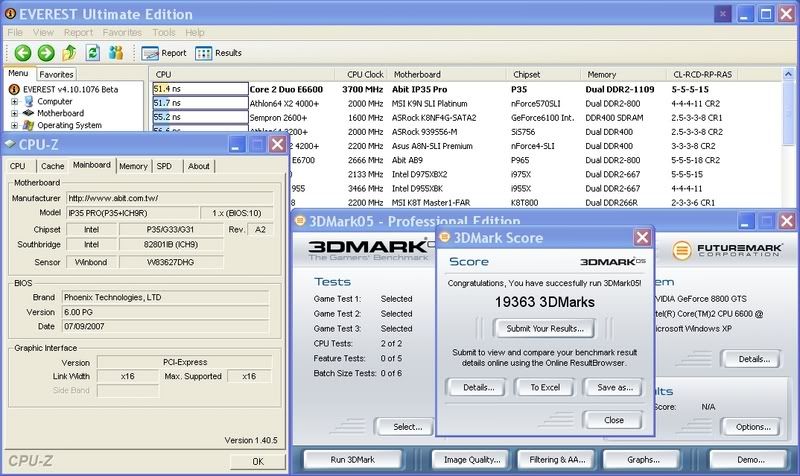Click the CPU Clock column header

(361, 74)
